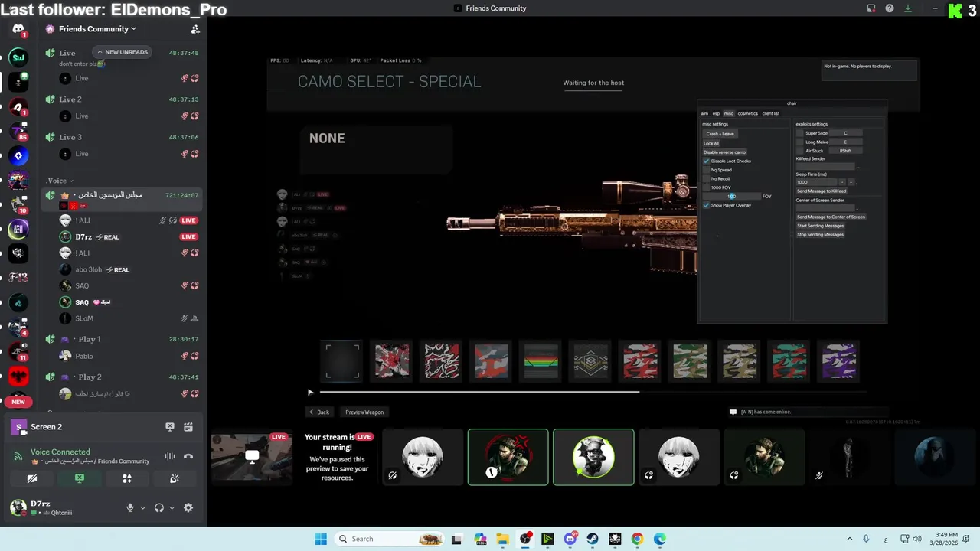
Task: Increase Sleep Time with plus button
Action: coord(851,182)
